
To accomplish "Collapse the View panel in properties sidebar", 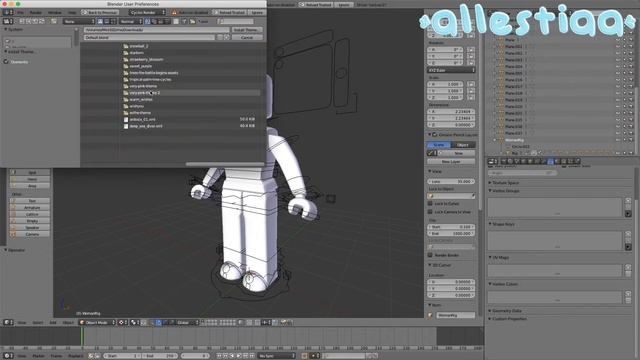I will tap(429, 171).
